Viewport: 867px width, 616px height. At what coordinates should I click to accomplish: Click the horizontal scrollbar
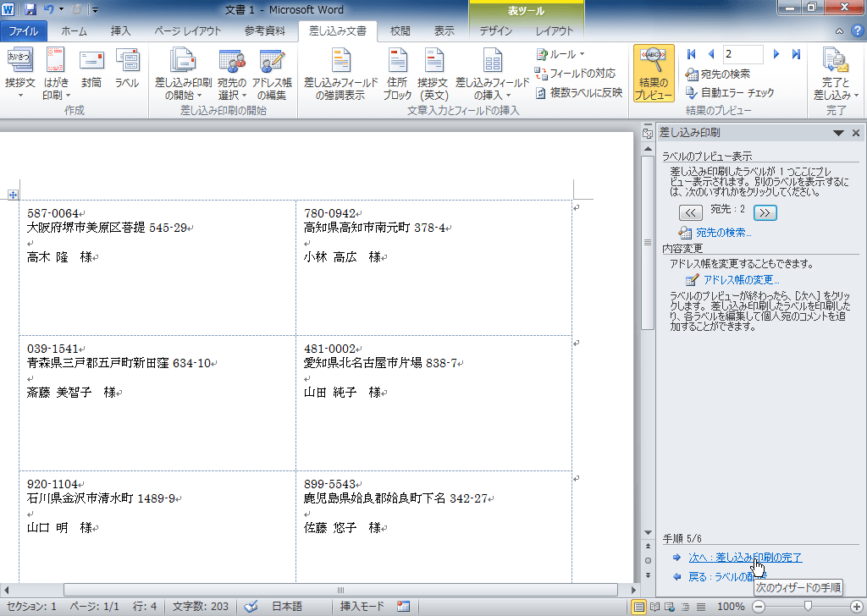pyautogui.click(x=340, y=590)
